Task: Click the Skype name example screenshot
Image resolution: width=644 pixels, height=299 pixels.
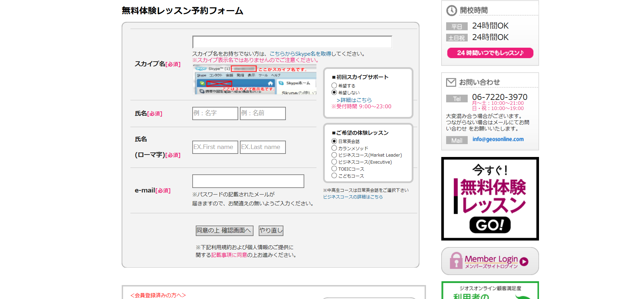Action: pyautogui.click(x=255, y=80)
